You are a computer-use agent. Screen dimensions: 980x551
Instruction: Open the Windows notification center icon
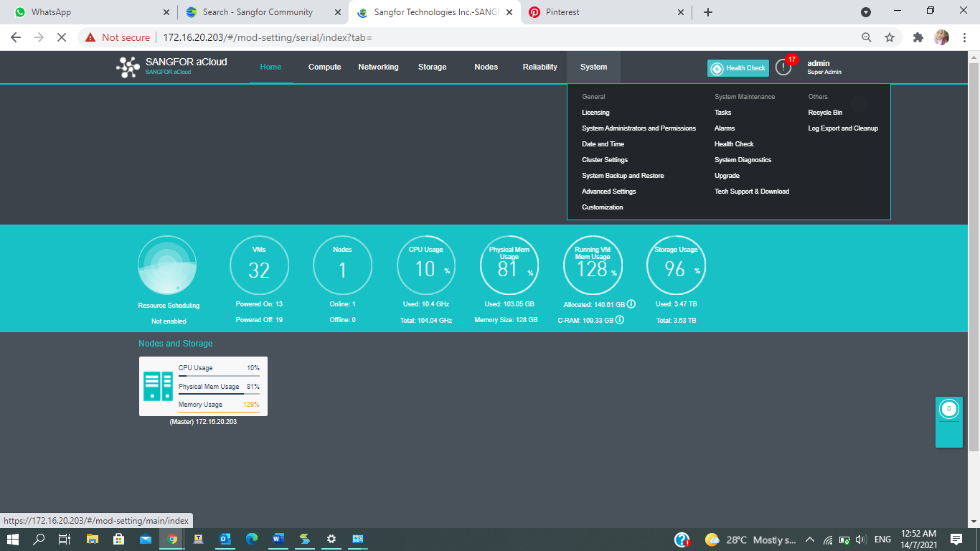[x=956, y=539]
